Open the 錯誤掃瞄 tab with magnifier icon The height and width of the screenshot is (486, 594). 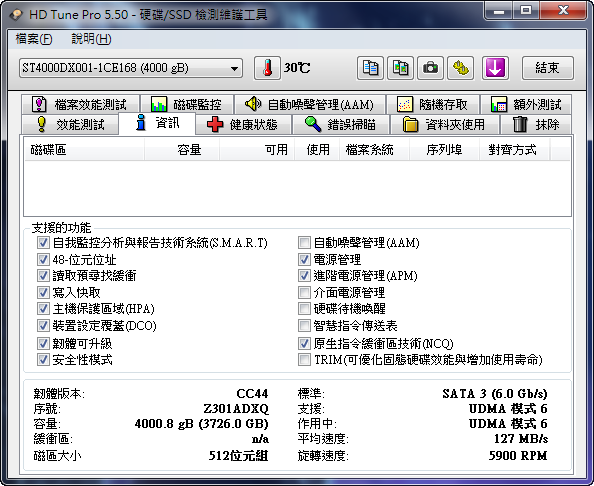click(x=341, y=124)
